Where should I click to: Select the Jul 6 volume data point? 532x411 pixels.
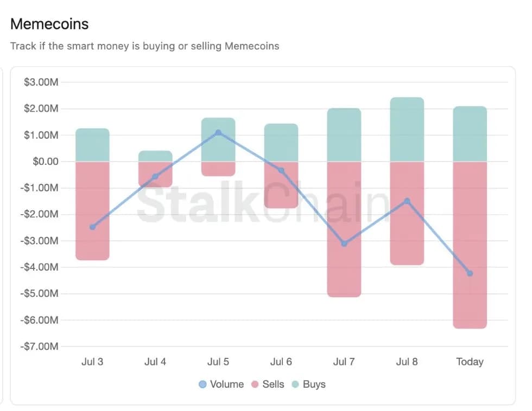(281, 170)
